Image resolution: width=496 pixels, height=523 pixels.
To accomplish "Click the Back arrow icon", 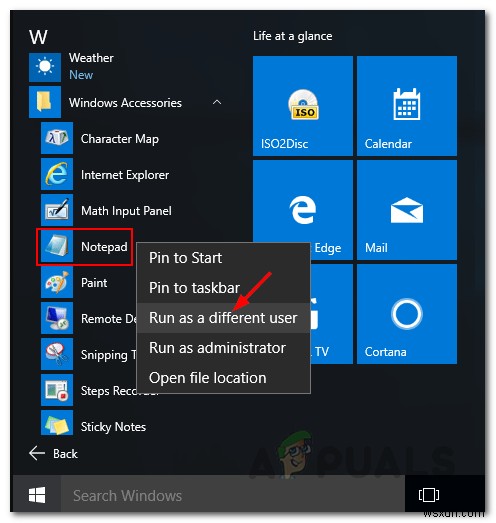I will coord(37,453).
